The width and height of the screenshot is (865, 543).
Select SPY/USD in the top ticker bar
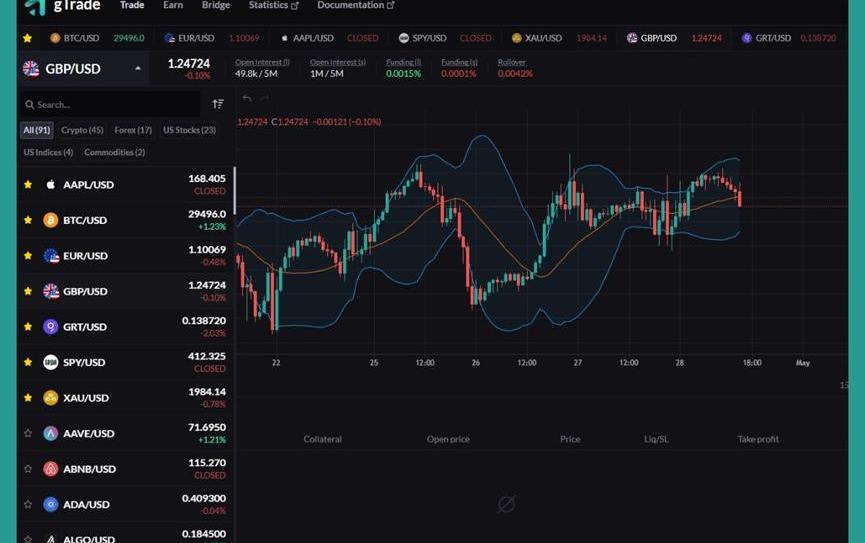coord(445,38)
